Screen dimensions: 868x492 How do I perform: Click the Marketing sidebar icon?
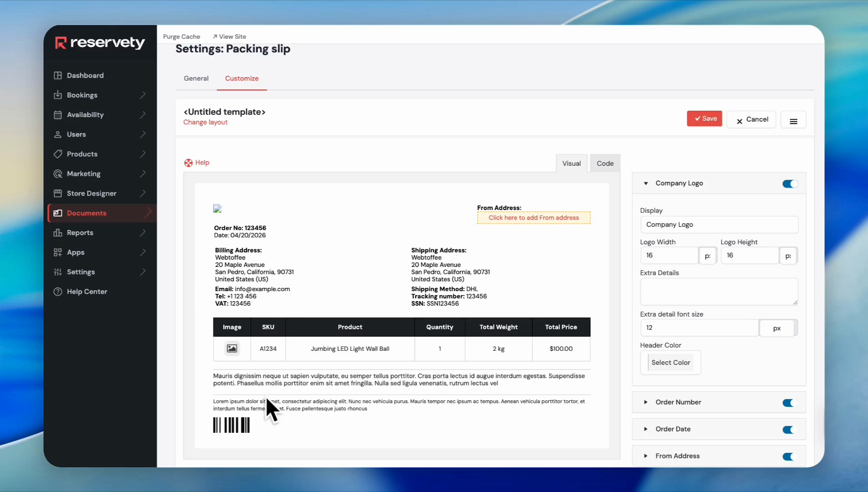[x=58, y=174]
